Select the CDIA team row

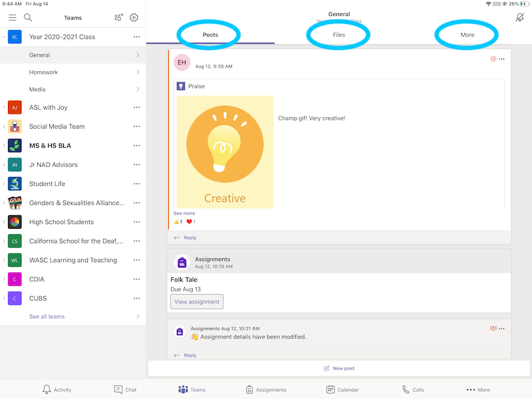(73, 279)
